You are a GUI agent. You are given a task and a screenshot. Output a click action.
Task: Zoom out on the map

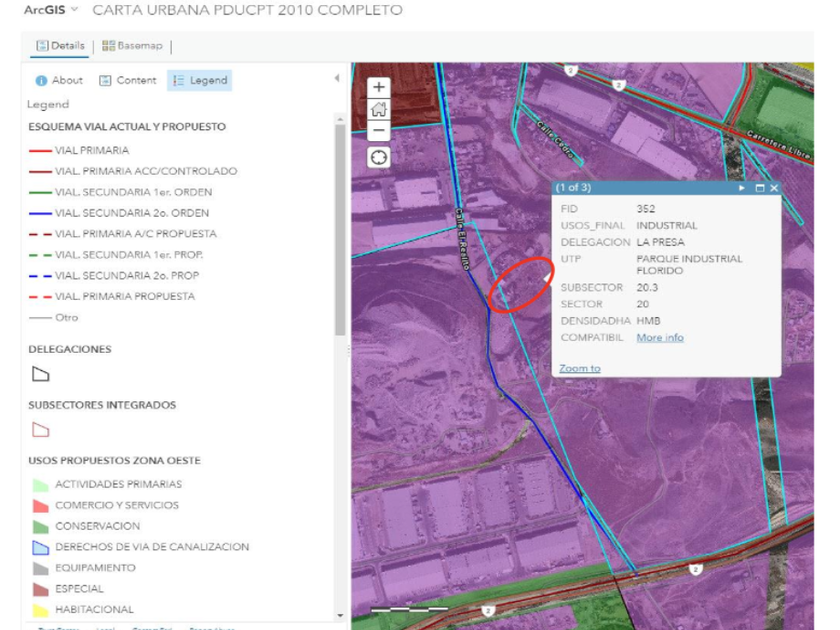[x=379, y=131]
